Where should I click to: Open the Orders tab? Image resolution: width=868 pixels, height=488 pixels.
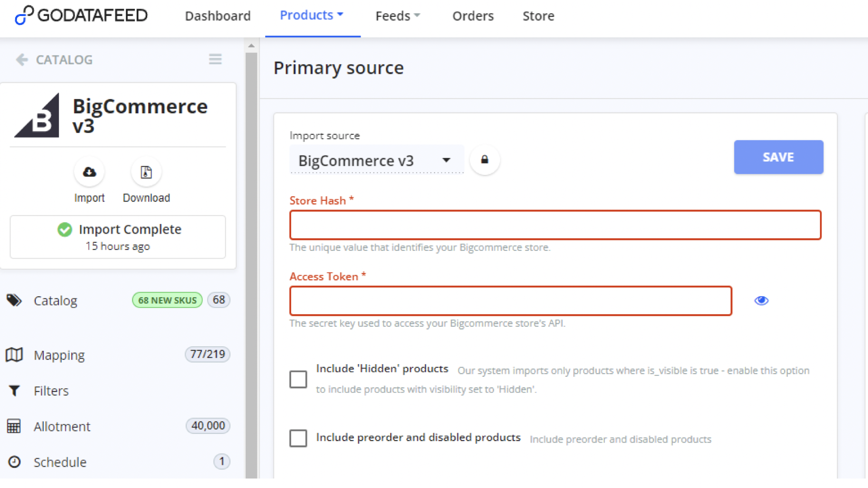[473, 16]
